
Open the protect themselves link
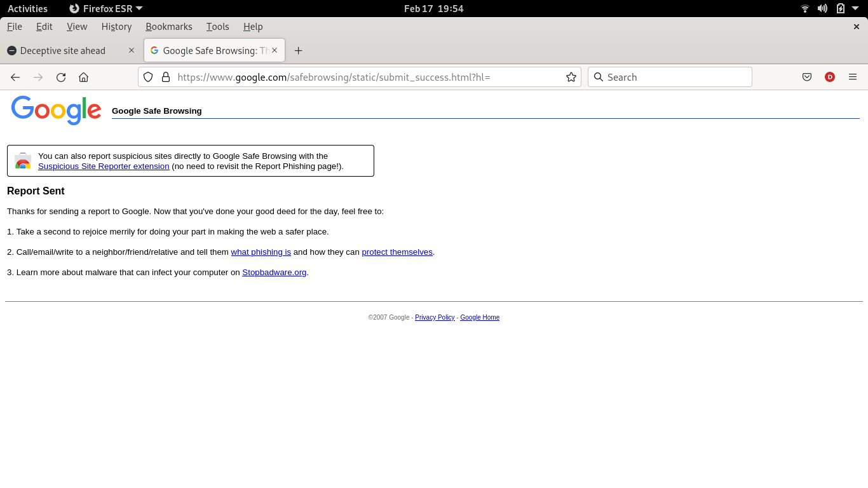pyautogui.click(x=397, y=252)
